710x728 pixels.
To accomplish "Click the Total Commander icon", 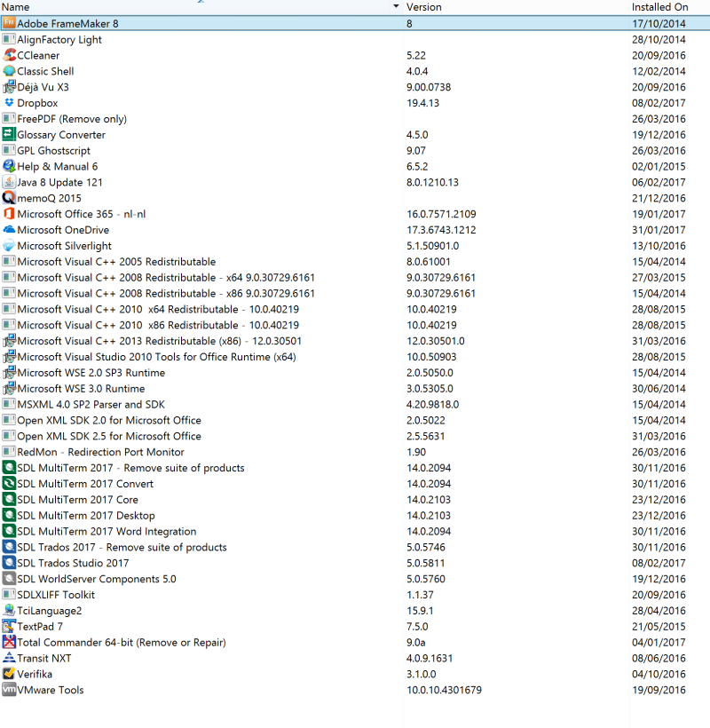I will (x=9, y=642).
